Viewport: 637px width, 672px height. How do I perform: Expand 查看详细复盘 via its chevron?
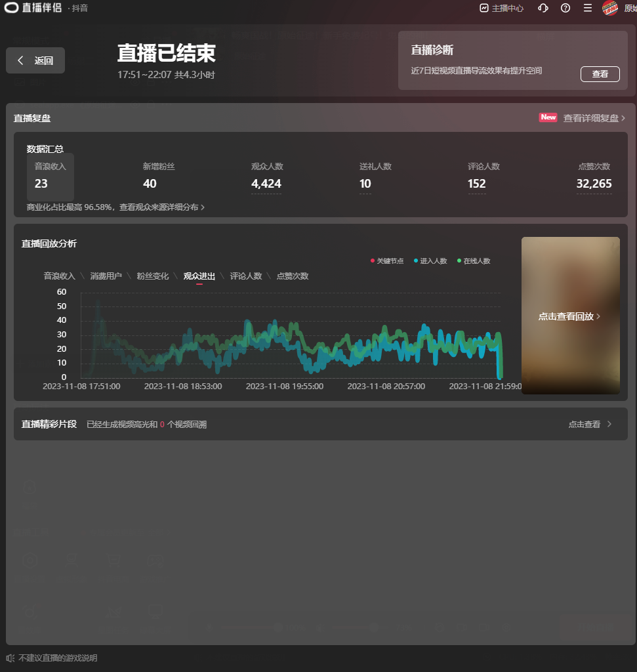tap(623, 118)
